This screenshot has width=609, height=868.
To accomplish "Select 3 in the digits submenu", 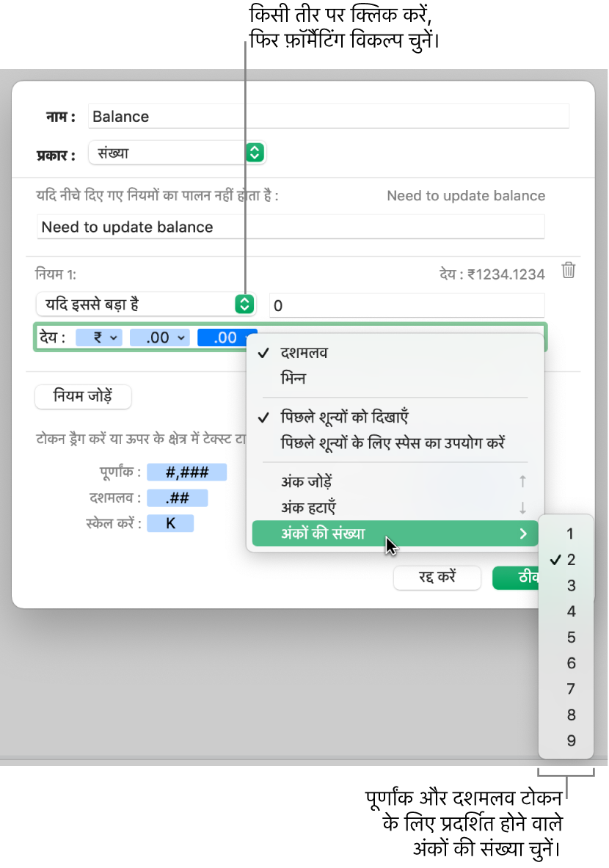I will tap(566, 586).
